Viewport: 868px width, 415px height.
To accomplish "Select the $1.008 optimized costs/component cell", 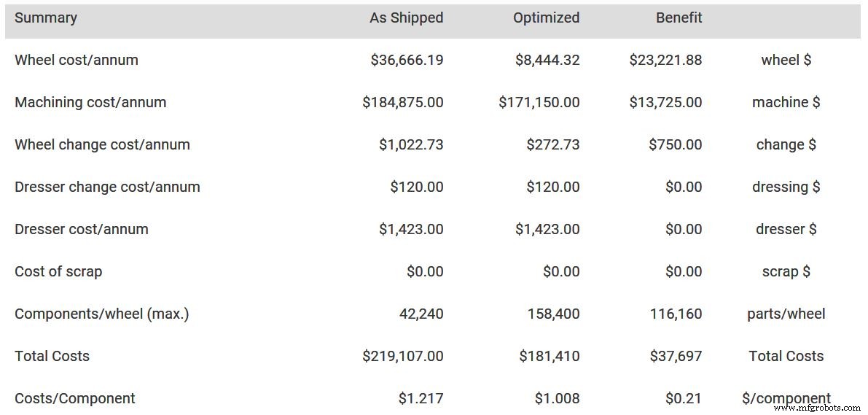I will click(557, 399).
